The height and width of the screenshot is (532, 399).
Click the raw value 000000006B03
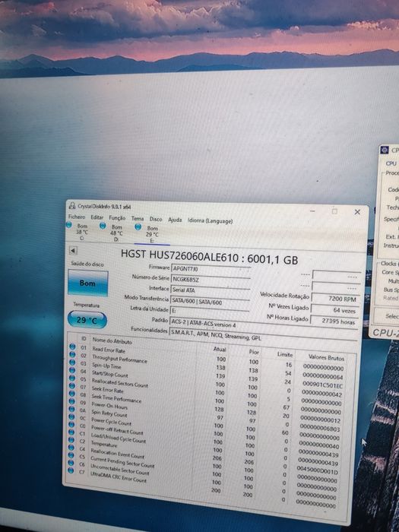click(320, 429)
